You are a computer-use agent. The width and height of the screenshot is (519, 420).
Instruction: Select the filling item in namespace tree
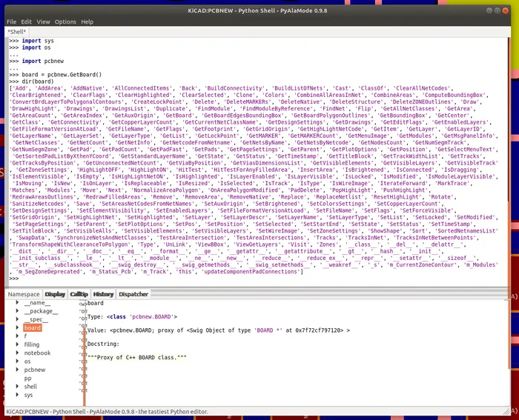click(32, 344)
